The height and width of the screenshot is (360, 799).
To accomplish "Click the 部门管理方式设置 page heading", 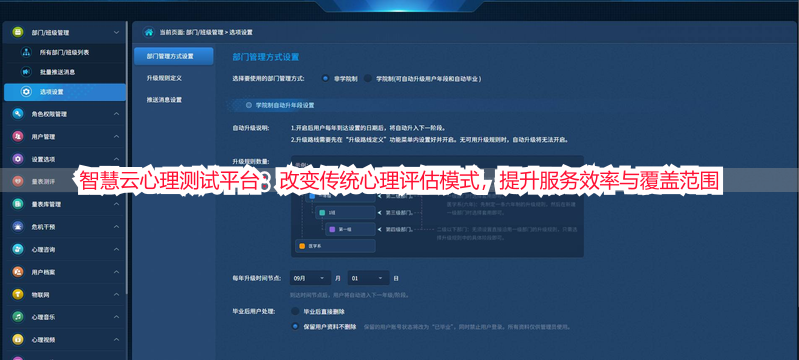I will [x=265, y=57].
